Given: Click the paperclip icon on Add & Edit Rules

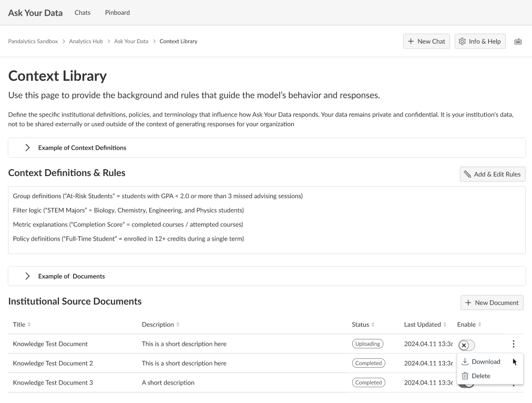Looking at the screenshot, I should tap(468, 174).
